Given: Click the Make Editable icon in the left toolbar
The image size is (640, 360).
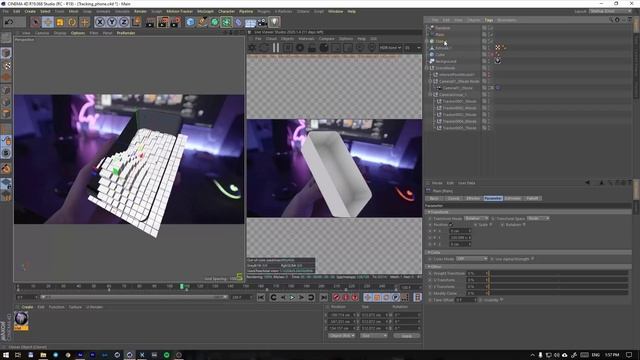Looking at the screenshot, I should (6, 39).
